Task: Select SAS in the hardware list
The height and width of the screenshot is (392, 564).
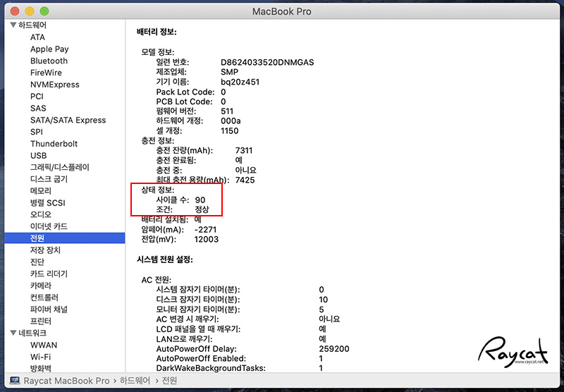Action: coord(38,109)
